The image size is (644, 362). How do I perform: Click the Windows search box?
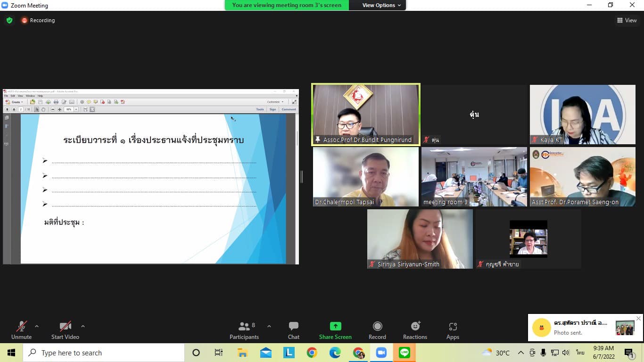pos(104,353)
